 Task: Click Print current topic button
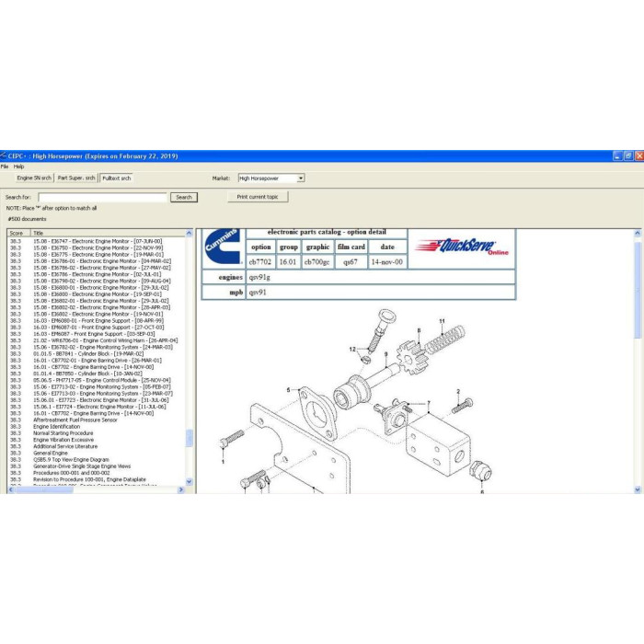(x=258, y=197)
